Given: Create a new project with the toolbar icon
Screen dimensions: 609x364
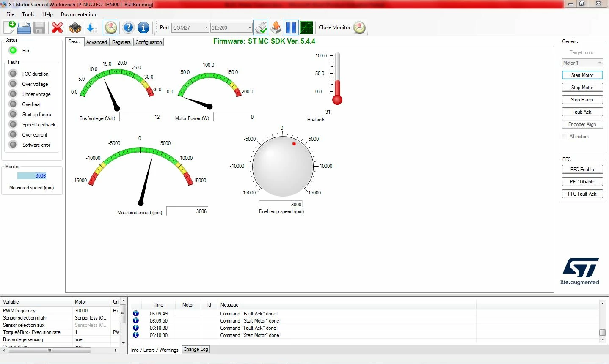Looking at the screenshot, I should click(9, 27).
